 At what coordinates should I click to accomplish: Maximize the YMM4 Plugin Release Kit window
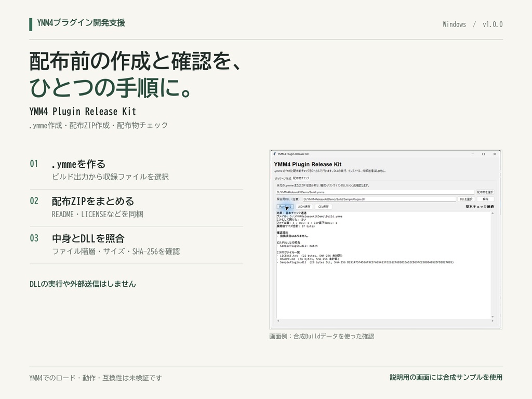pyautogui.click(x=484, y=154)
